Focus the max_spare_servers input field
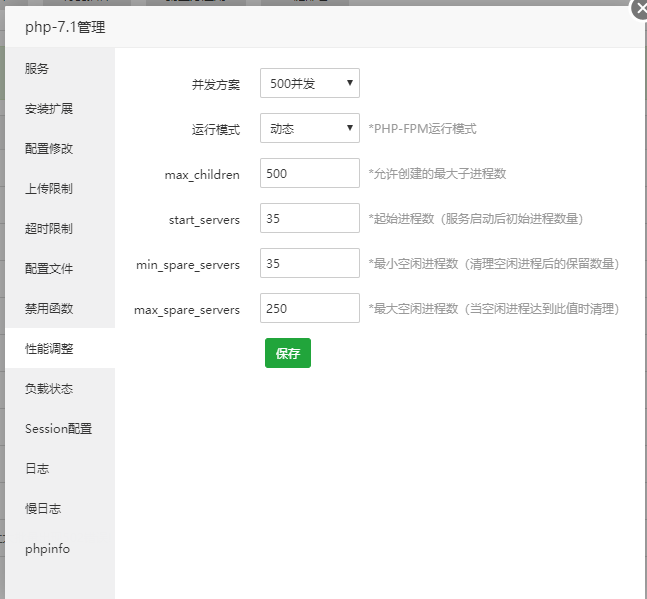Viewport: 647px width, 599px height. pos(309,308)
